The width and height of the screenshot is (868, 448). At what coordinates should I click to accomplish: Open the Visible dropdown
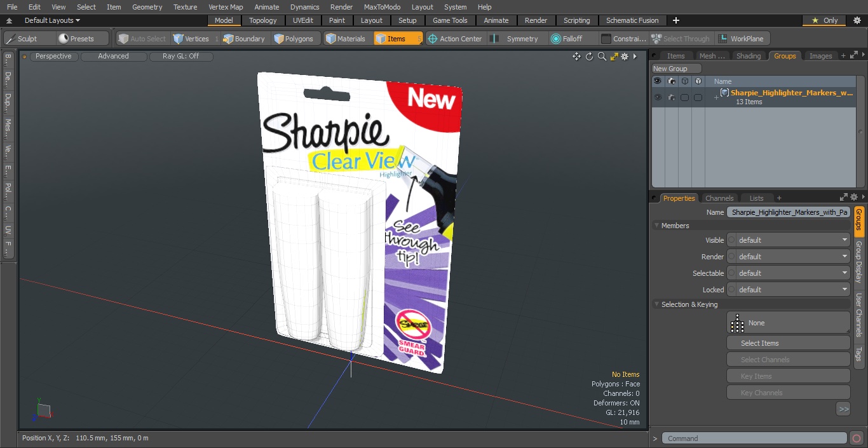pyautogui.click(x=789, y=240)
